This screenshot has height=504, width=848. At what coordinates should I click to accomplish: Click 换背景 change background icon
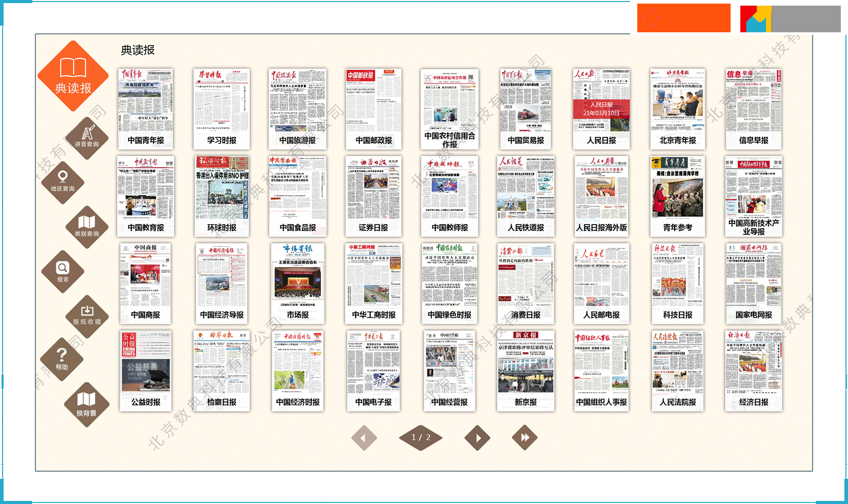pos(86,404)
